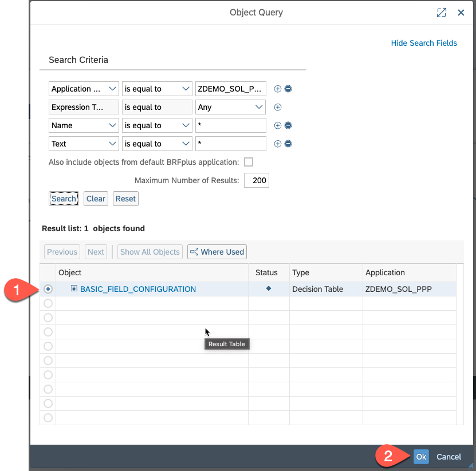Add criterion after Name row
The width and height of the screenshot is (476, 471).
coord(277,125)
